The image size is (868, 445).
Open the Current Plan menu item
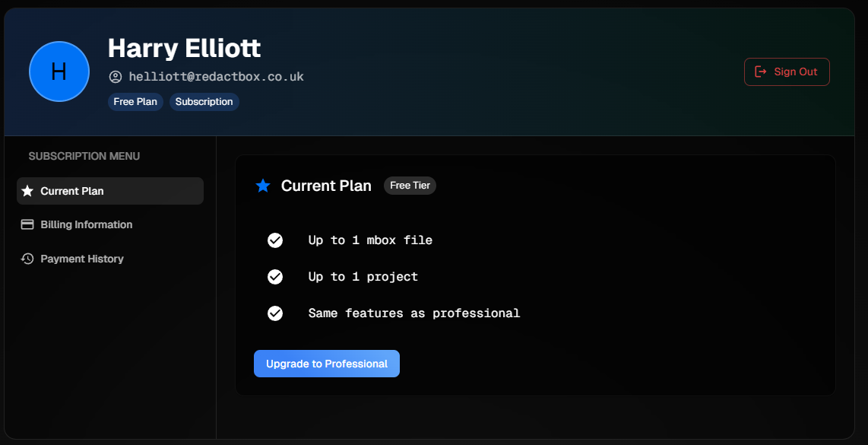[110, 191]
